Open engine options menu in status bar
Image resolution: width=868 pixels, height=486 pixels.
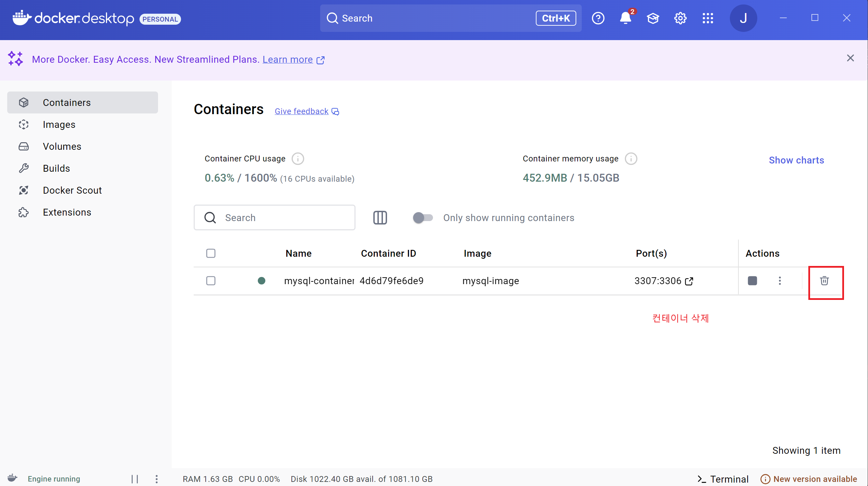156,479
